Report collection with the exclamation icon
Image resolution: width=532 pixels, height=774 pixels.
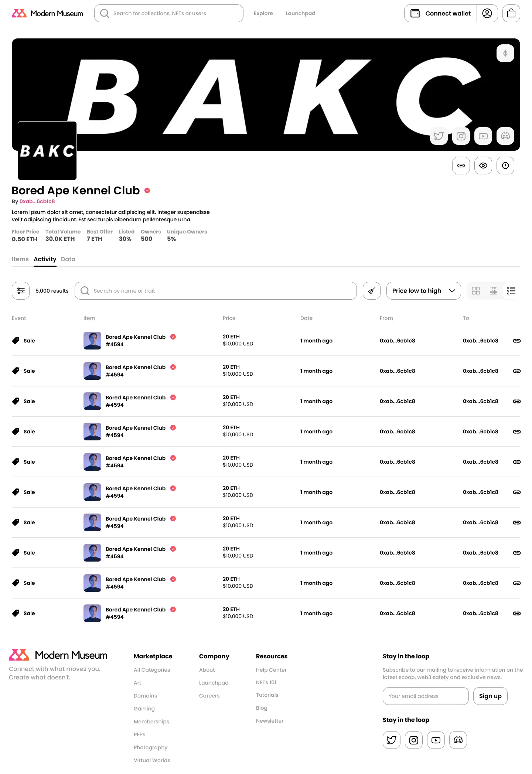(505, 166)
